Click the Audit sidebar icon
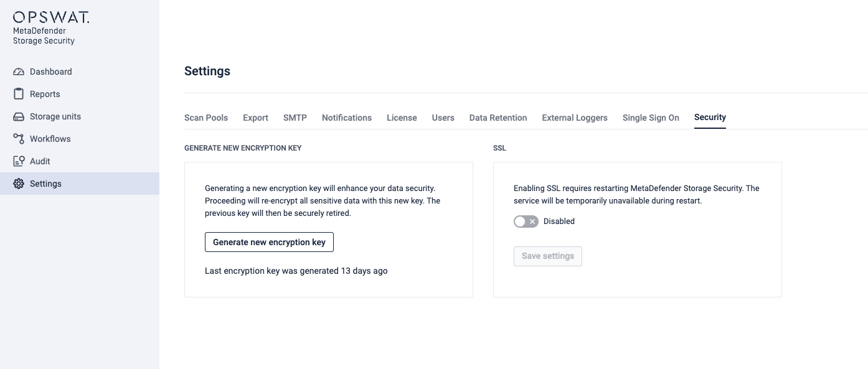Viewport: 868px width, 369px height. point(19,161)
